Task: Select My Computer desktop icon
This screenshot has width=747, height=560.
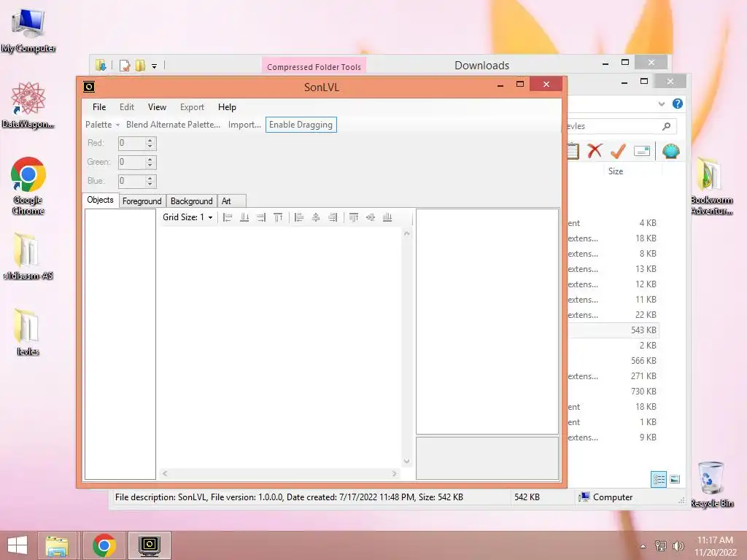Action: (x=28, y=30)
